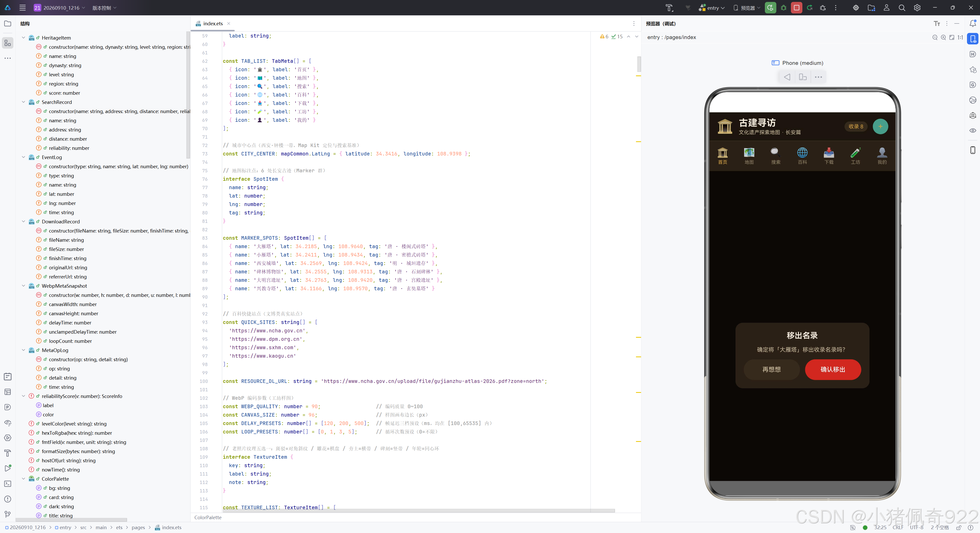Screen dimensions: 980x533
Task: Select the 下载 tab in phone preview
Action: pyautogui.click(x=829, y=156)
